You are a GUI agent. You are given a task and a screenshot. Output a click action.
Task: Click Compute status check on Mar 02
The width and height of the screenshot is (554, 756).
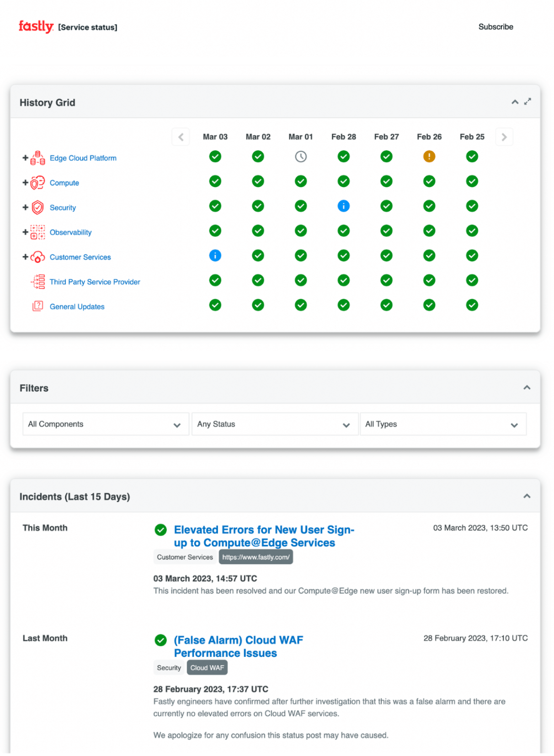[x=258, y=181]
